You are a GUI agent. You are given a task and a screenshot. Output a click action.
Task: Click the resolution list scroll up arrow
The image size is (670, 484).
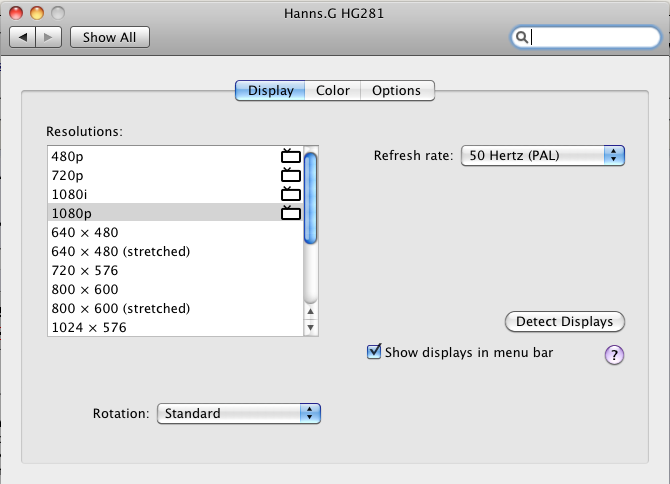click(311, 311)
